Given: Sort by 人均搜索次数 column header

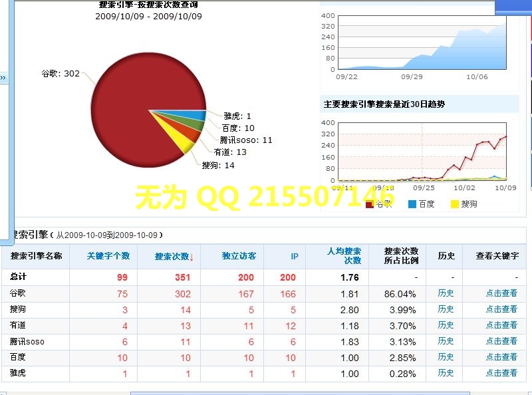Looking at the screenshot, I should [344, 256].
